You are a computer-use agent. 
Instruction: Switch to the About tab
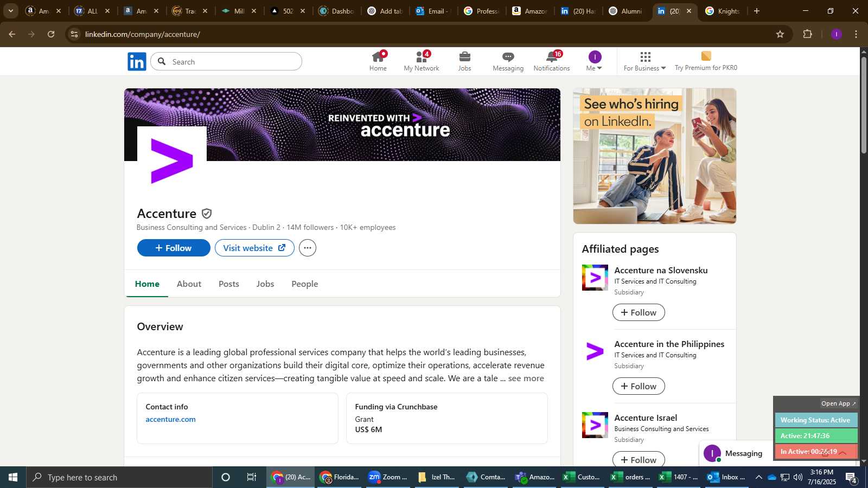[x=189, y=284]
